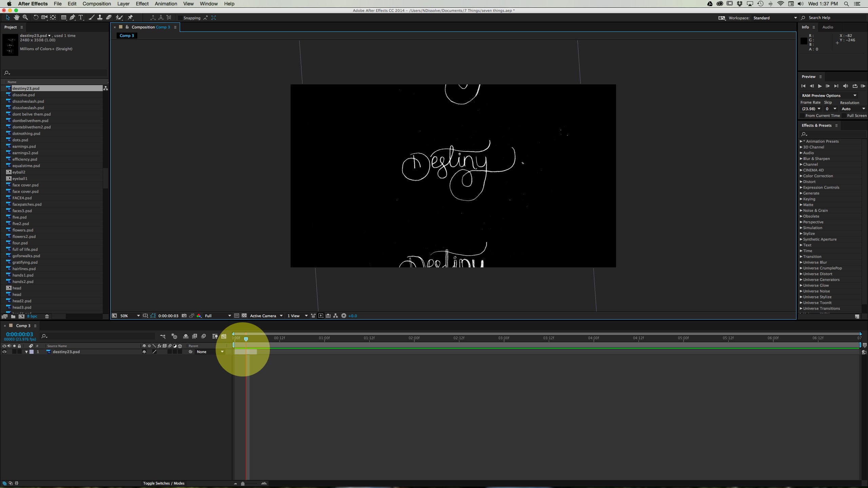Screen dimensions: 868x488
Task: Switch to the Audio panel tab
Action: (x=828, y=27)
